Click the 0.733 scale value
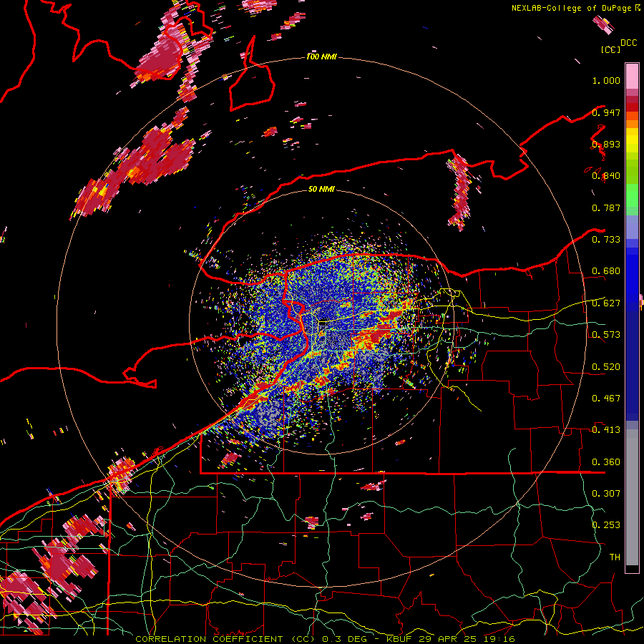The width and height of the screenshot is (644, 644). click(x=606, y=240)
